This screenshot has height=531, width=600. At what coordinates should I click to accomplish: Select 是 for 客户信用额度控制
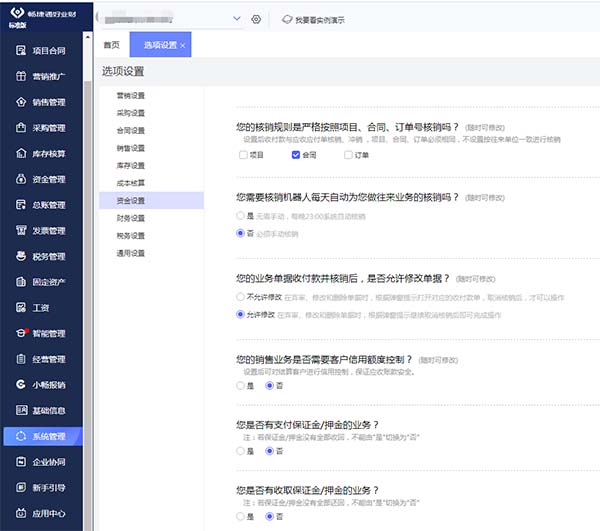(x=240, y=384)
